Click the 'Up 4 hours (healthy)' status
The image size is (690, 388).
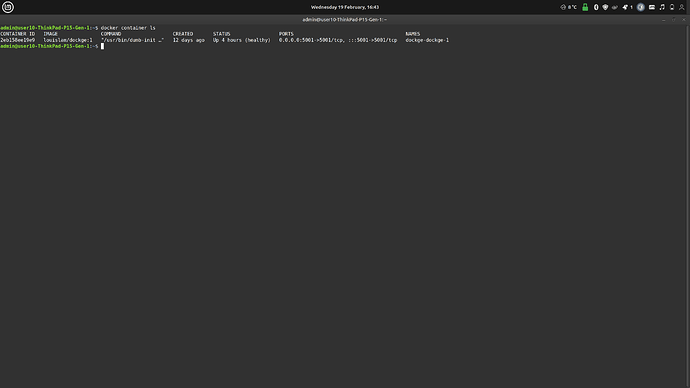click(x=242, y=40)
